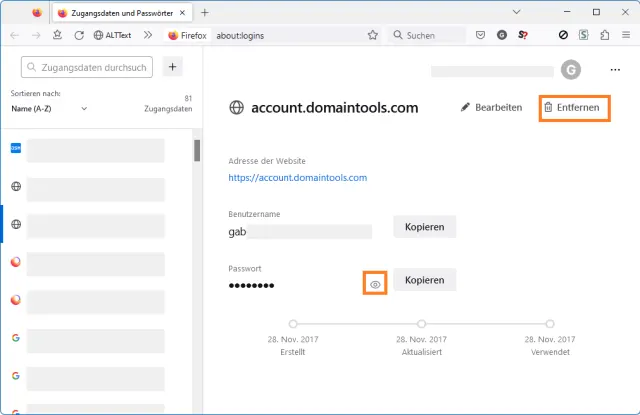Click the Entfernen button to delete login

[573, 108]
